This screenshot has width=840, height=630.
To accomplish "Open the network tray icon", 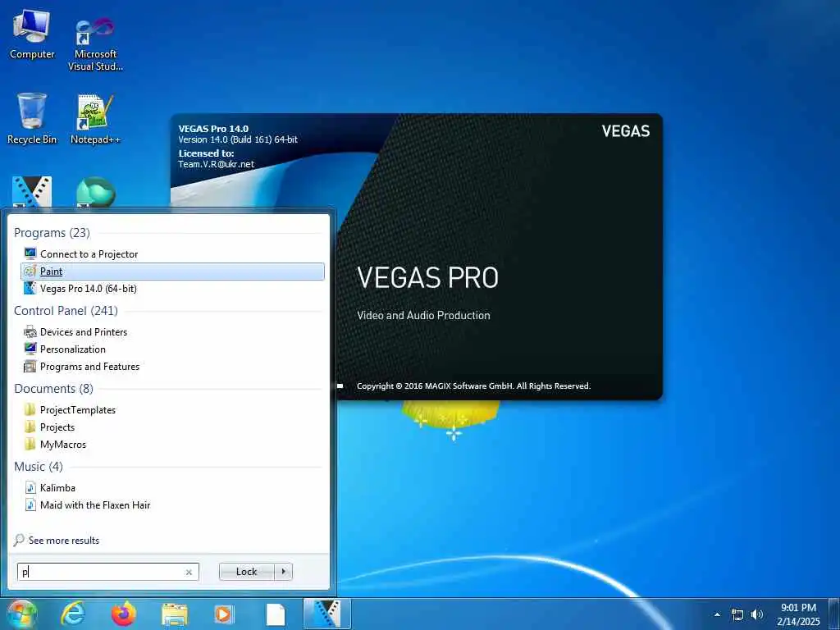I will (737, 614).
